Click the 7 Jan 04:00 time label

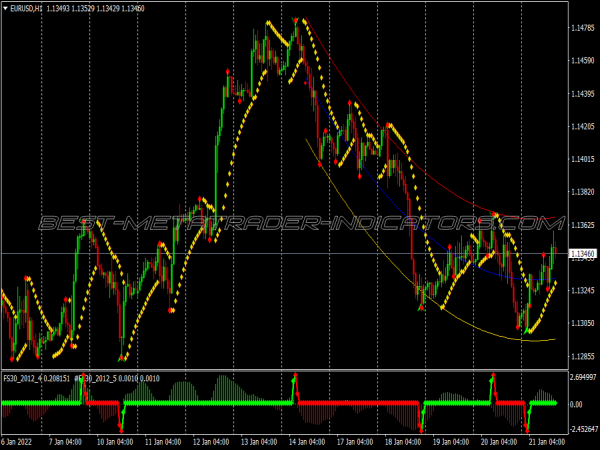(x=65, y=442)
